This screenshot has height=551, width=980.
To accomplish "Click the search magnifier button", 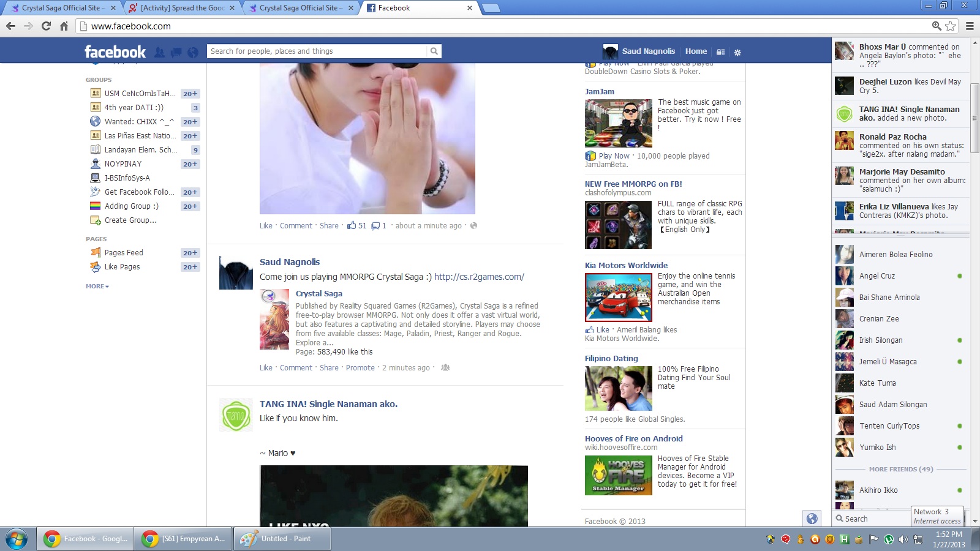I will (x=434, y=51).
